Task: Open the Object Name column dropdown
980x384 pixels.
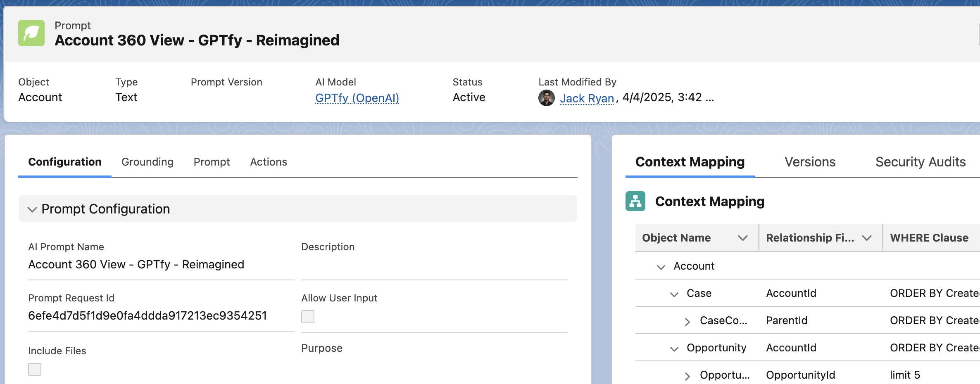Action: pos(743,238)
